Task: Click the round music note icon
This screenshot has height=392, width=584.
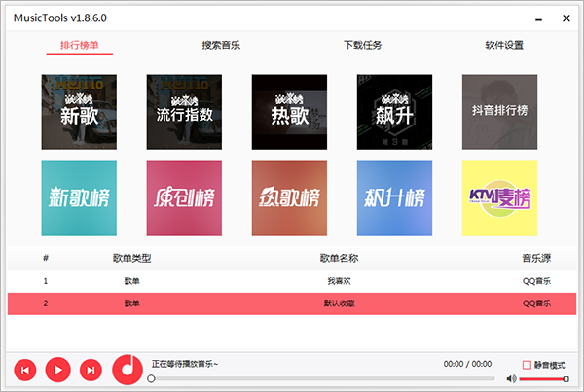Action: [127, 369]
